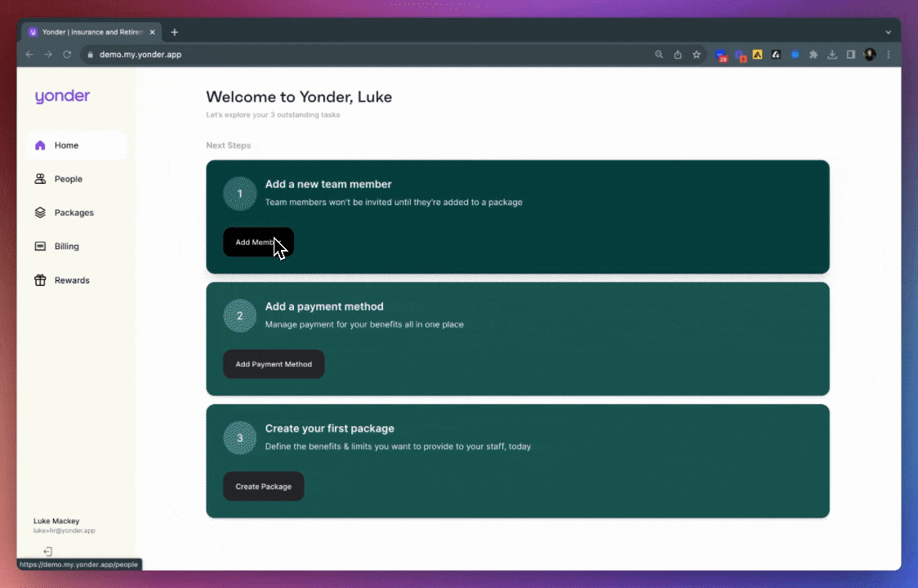
Task: Open a new browser tab
Action: pos(174,32)
